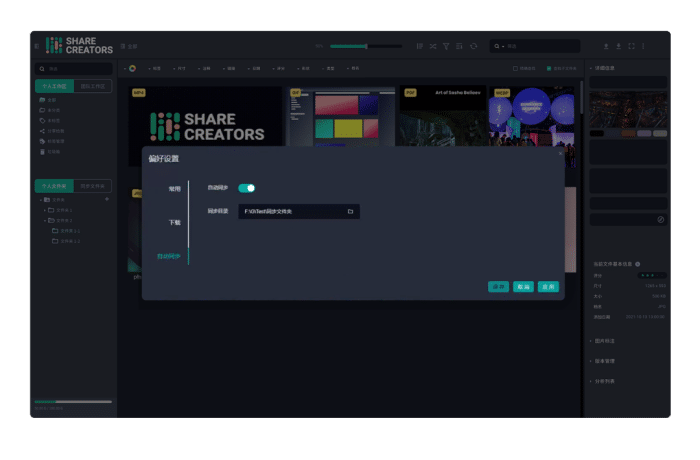Click the 应用 button
The height and width of the screenshot is (460, 700).
coord(548,287)
